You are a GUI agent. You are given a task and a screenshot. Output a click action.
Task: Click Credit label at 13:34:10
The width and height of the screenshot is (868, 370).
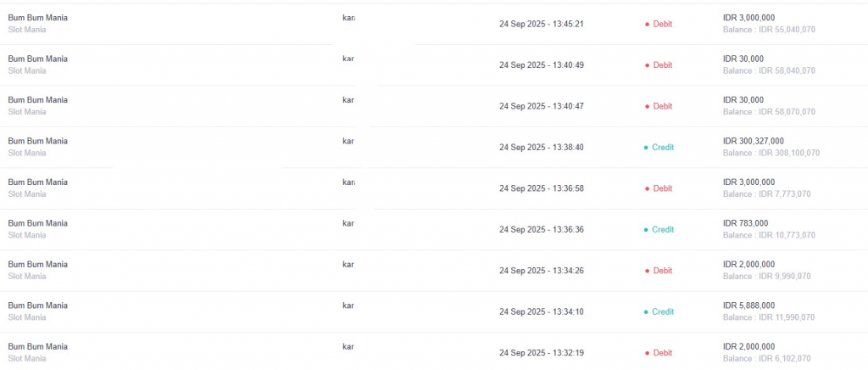pos(663,311)
